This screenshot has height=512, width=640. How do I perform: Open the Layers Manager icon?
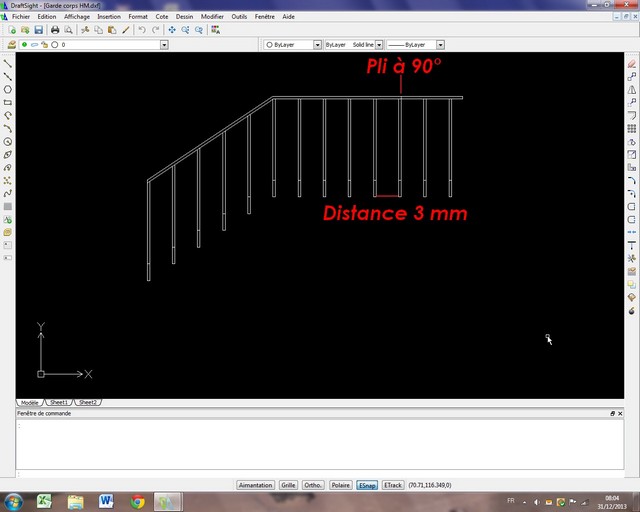11,45
